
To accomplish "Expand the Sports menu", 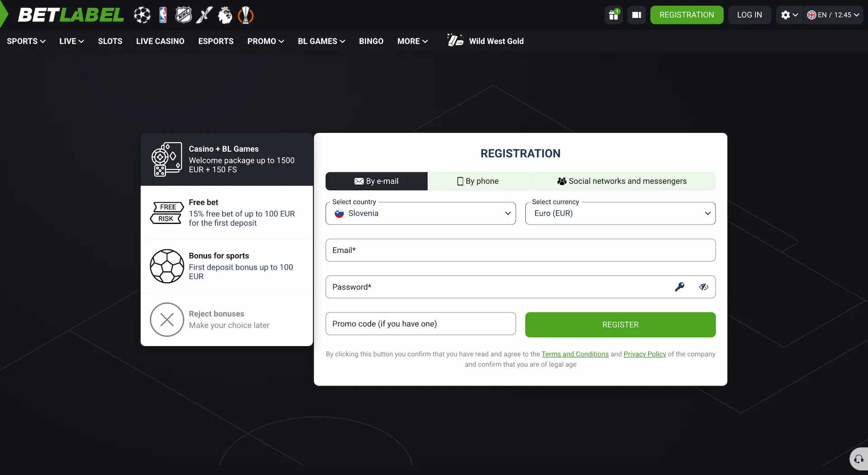I will (x=26, y=41).
